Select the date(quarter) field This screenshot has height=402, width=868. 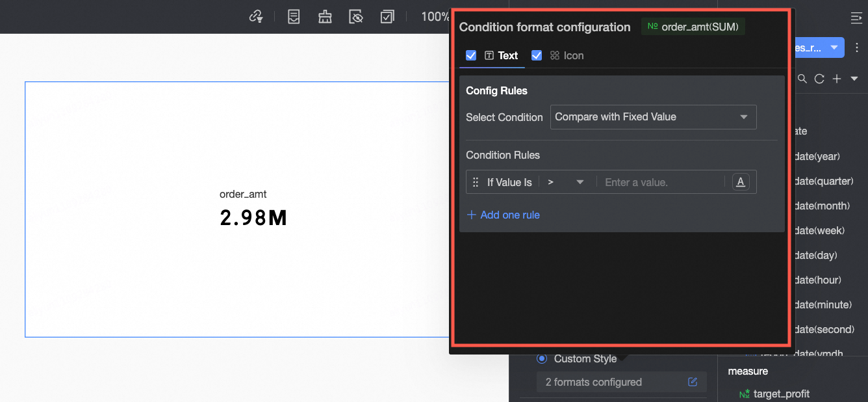[x=824, y=181]
